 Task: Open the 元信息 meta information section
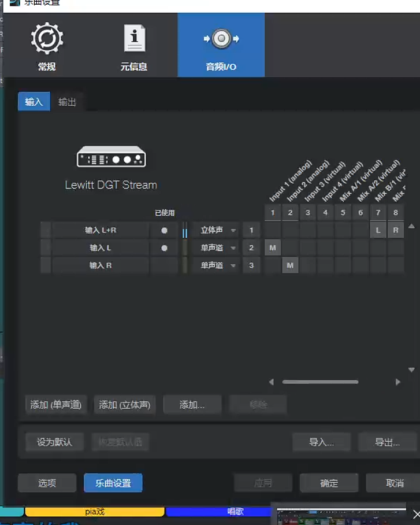[x=134, y=47]
